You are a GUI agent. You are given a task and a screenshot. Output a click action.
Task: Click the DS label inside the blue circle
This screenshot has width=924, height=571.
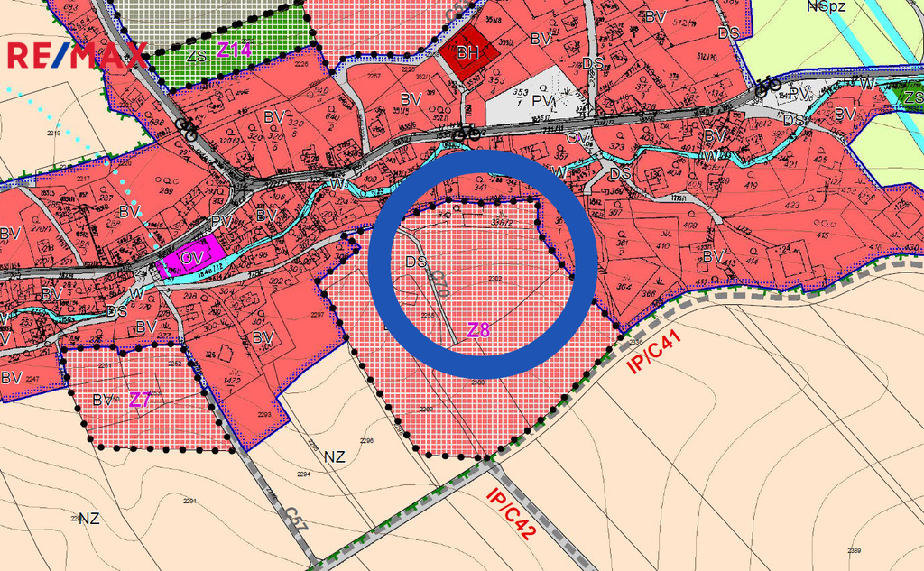(416, 262)
